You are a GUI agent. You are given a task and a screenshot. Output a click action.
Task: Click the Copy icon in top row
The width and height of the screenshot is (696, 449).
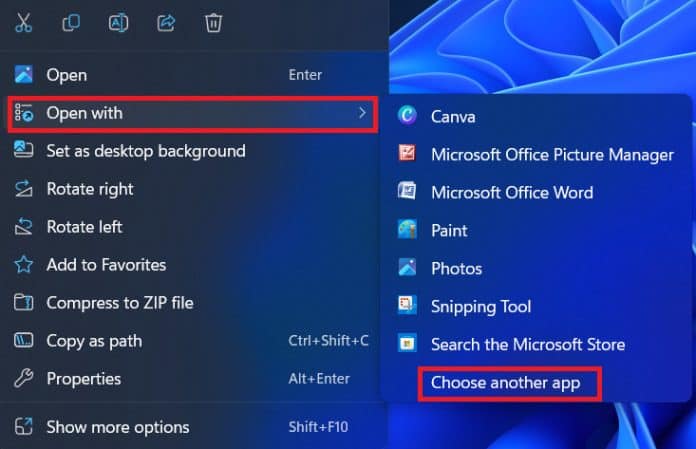[x=71, y=22]
